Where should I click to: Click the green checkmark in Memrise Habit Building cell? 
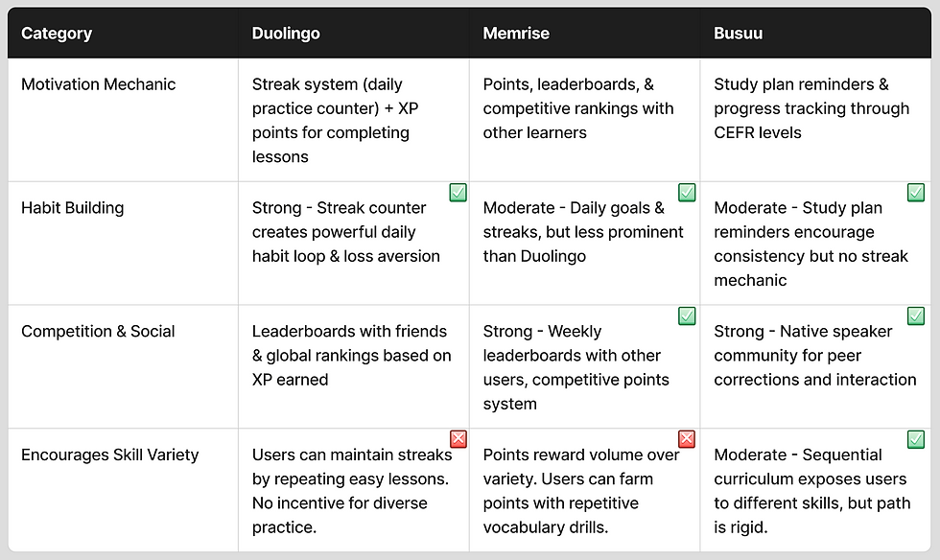click(687, 193)
